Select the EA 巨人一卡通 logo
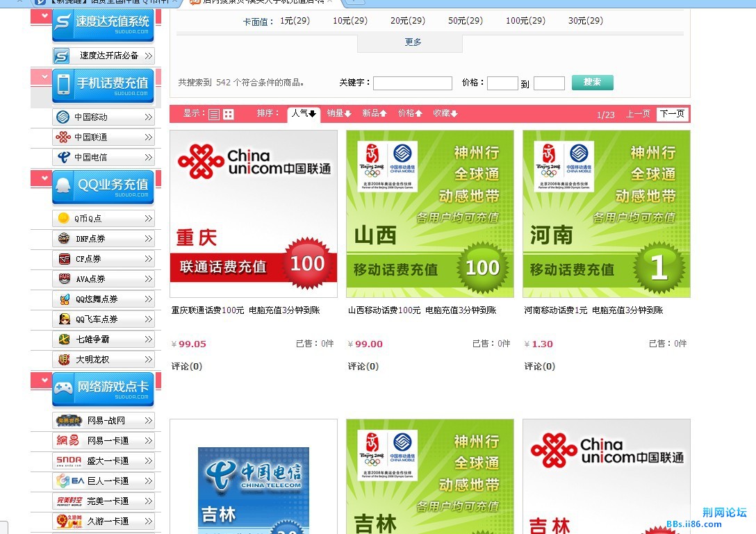756x534 pixels. pos(70,481)
